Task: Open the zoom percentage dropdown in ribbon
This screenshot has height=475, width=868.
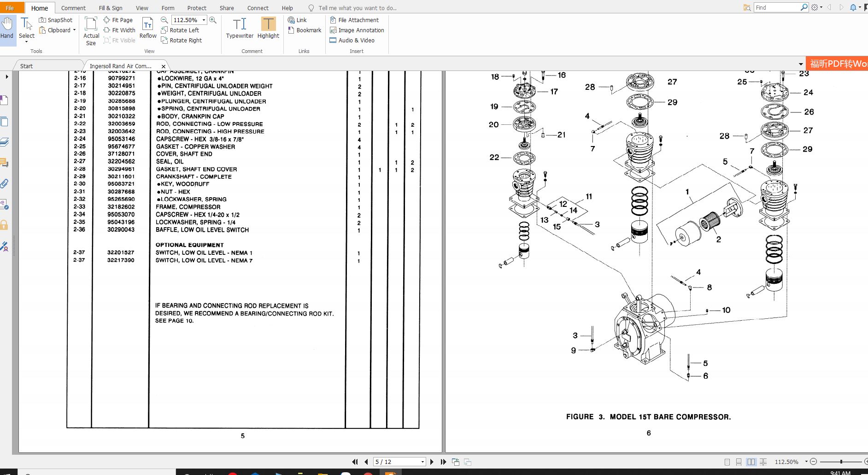Action: click(204, 20)
